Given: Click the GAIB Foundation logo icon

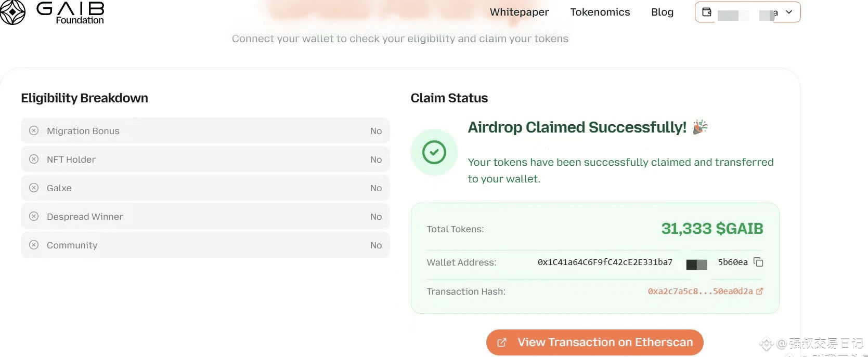Looking at the screenshot, I should 11,12.
